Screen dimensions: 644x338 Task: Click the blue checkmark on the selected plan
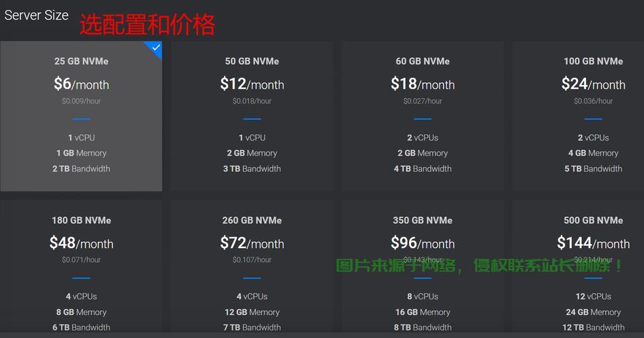156,48
